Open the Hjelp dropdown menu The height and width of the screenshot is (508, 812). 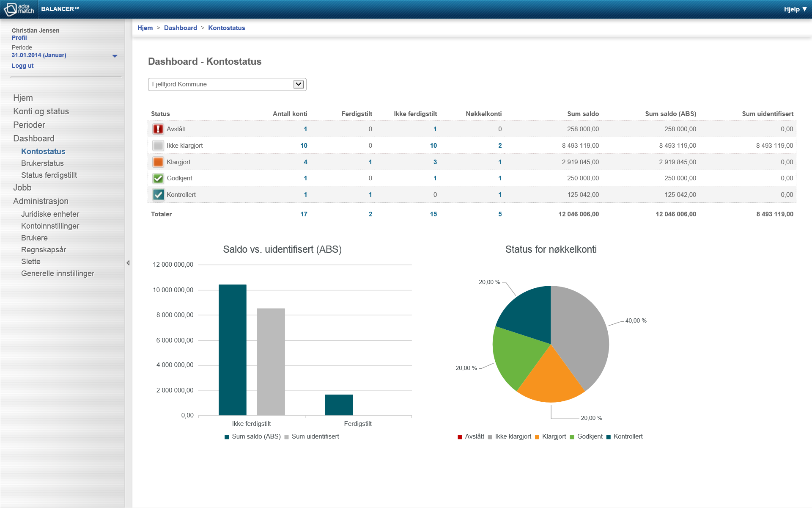796,9
